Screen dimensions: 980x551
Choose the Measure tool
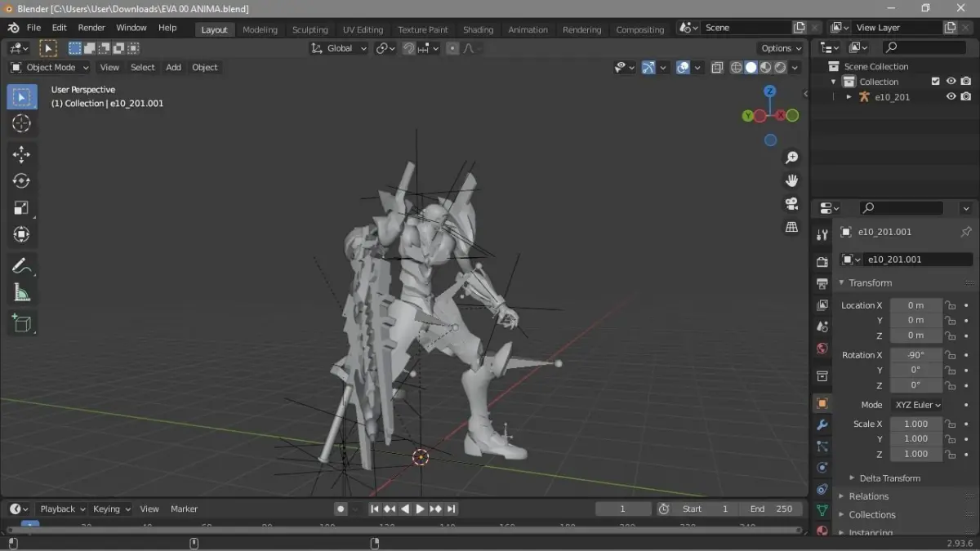[x=22, y=292]
